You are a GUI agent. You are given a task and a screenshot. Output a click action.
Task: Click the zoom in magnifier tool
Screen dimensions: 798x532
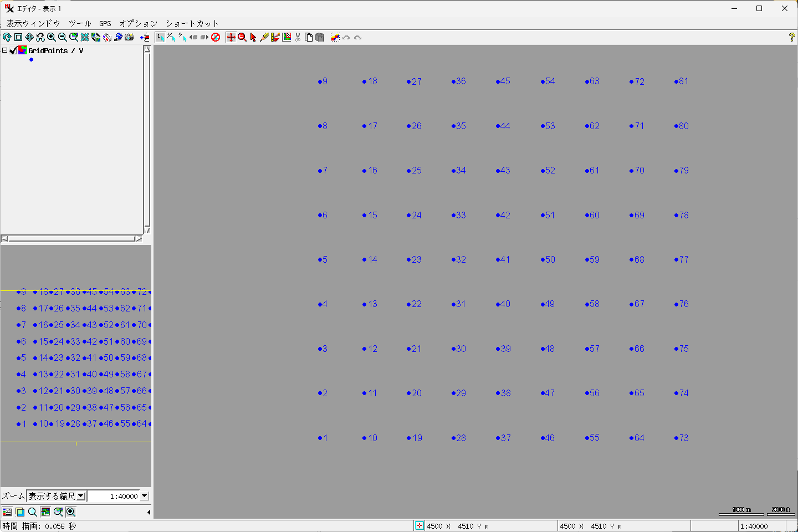tap(52, 37)
